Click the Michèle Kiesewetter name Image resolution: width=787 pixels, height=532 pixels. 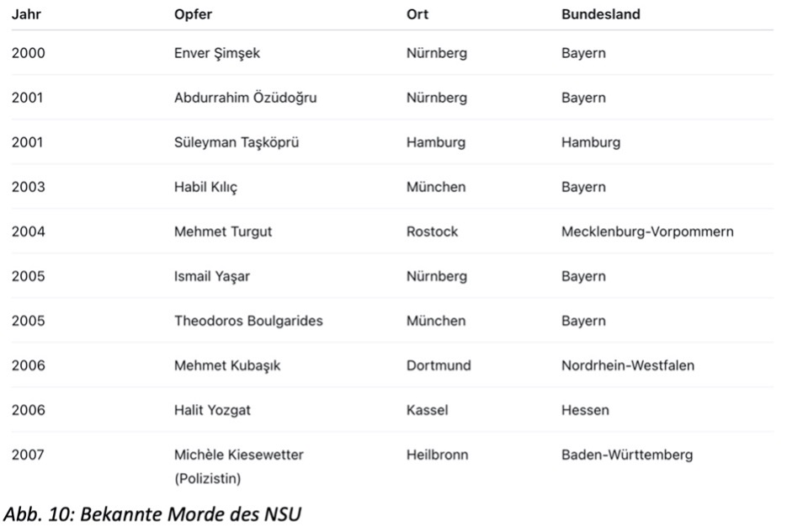pyautogui.click(x=238, y=455)
